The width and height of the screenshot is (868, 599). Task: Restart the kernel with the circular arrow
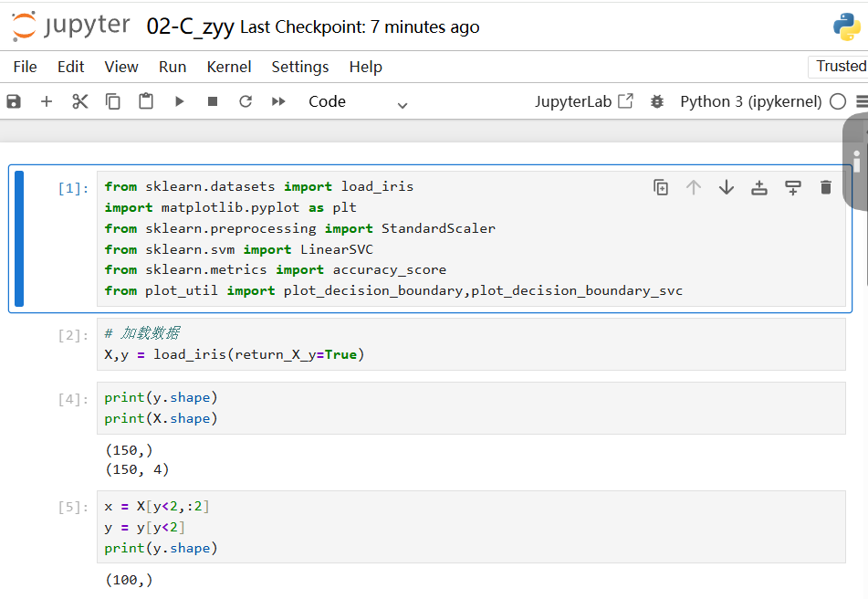point(246,101)
